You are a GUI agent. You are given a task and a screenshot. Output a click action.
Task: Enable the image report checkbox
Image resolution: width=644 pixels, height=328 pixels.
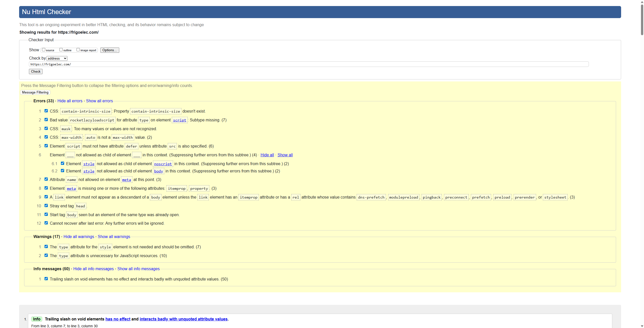pyautogui.click(x=78, y=50)
